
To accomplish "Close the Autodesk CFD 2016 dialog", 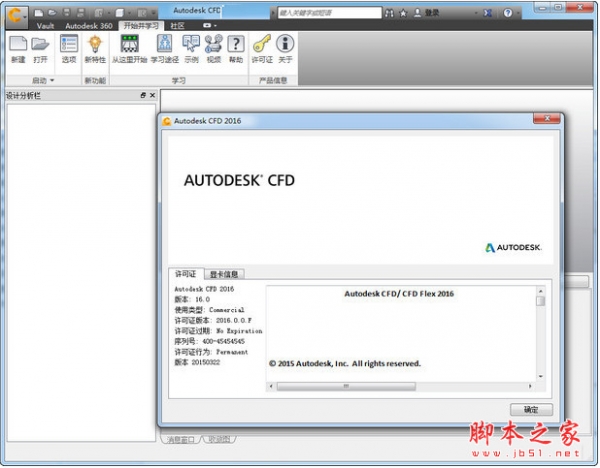I will point(547,119).
